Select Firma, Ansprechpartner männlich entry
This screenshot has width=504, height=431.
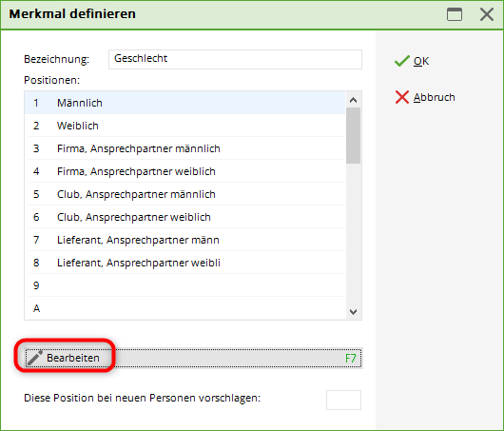click(184, 148)
